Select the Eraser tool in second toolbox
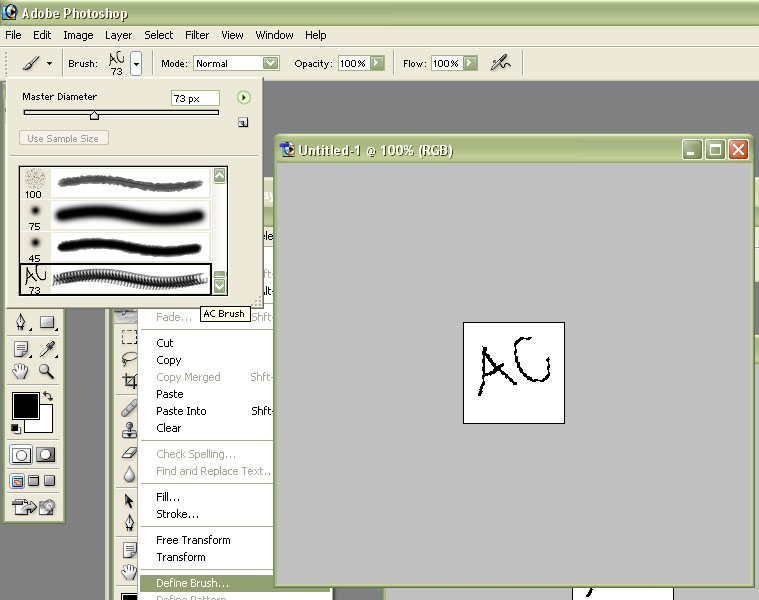Screen dimensions: 759x600 pos(129,452)
